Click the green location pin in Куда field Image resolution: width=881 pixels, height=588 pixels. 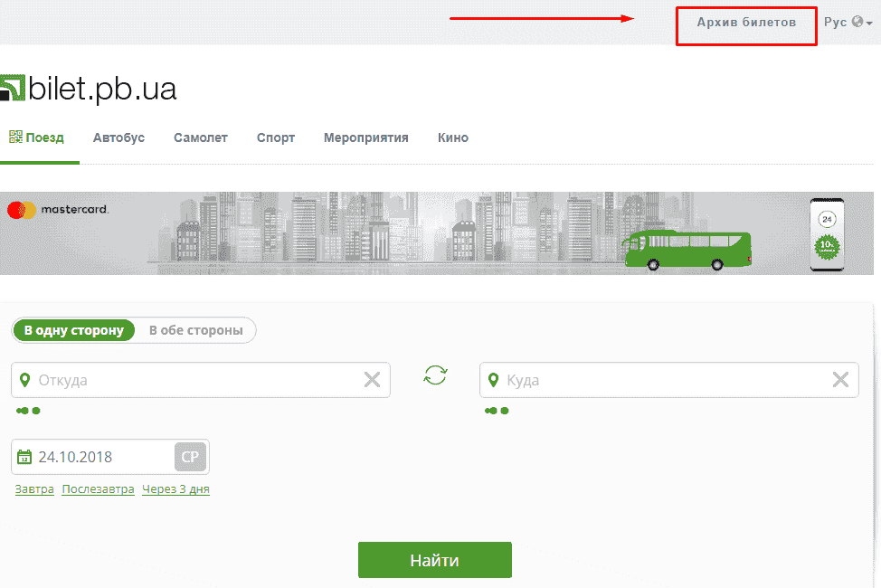click(x=493, y=380)
